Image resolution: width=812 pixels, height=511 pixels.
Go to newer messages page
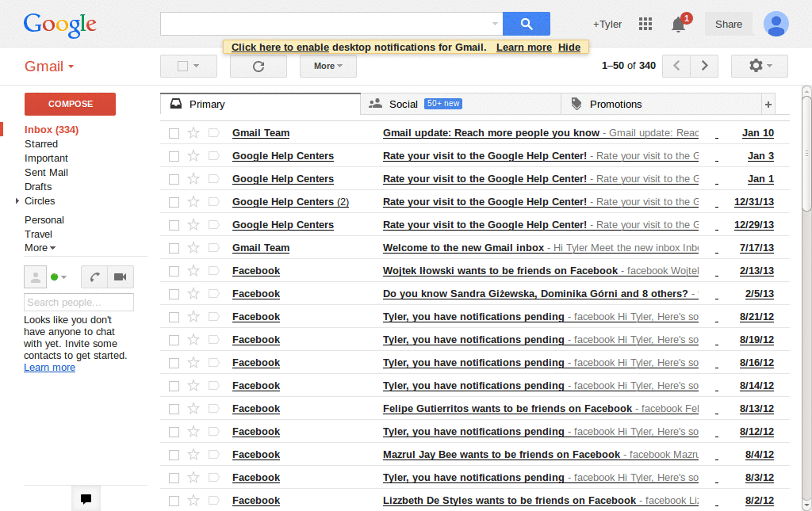676,66
